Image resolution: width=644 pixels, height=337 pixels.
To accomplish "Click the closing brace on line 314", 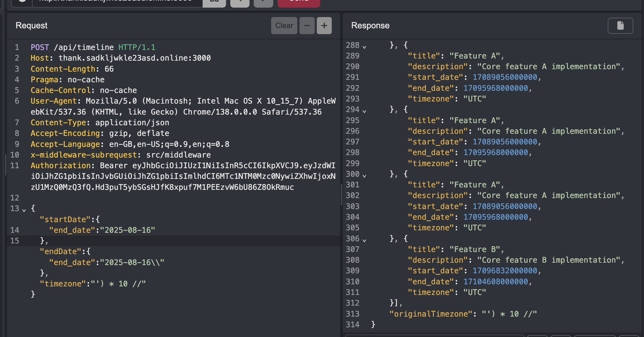I will pos(373,325).
